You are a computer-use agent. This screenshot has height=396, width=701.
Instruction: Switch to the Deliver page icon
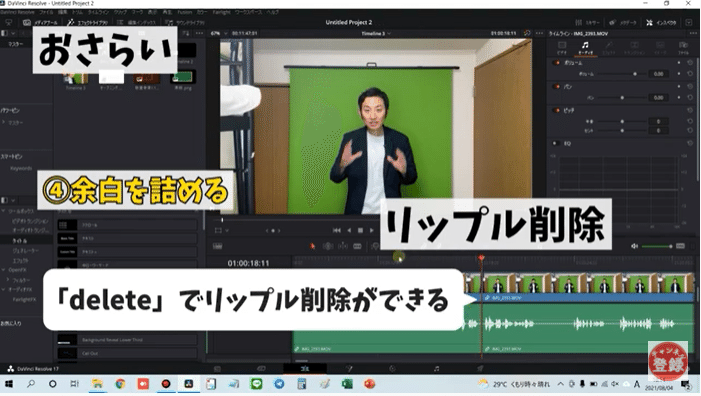pyautogui.click(x=480, y=369)
